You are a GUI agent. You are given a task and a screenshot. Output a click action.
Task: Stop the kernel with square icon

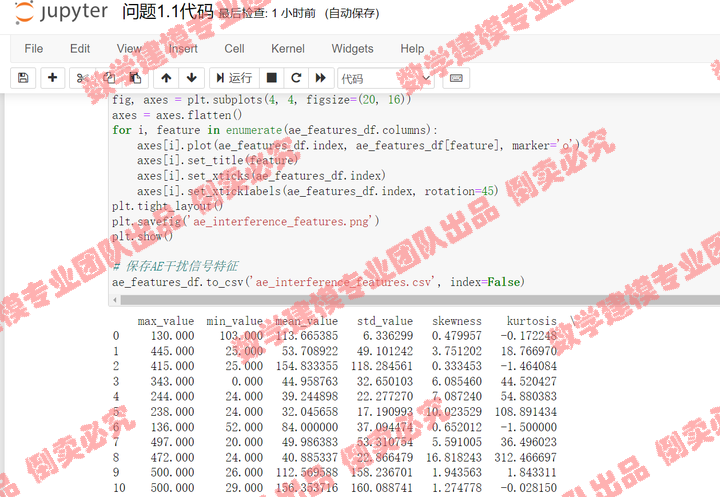(271, 78)
